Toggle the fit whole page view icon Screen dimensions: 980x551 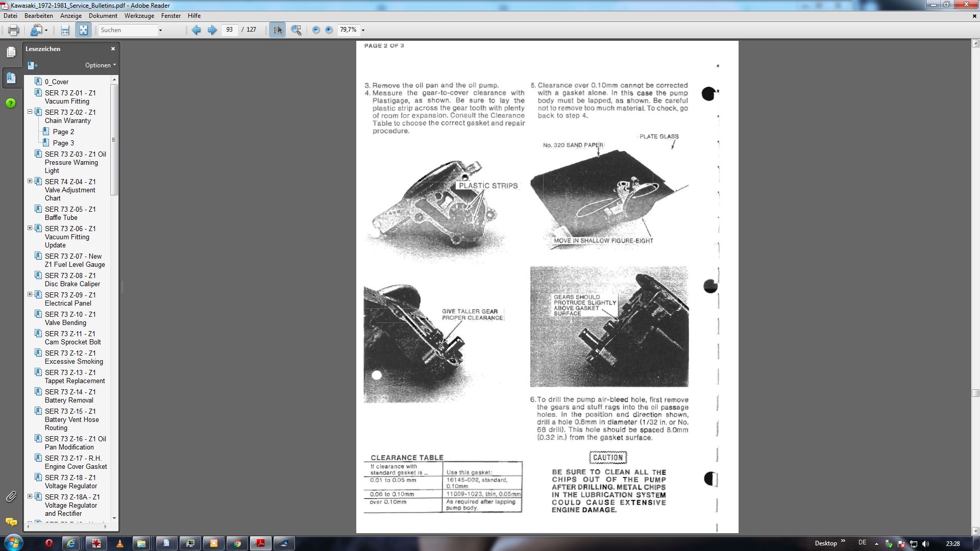tap(83, 30)
